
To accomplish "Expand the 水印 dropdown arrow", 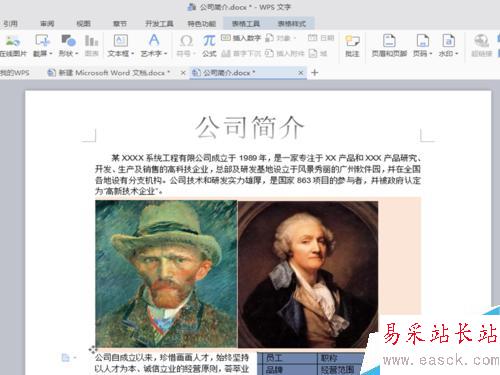I will pyautogui.click(x=456, y=54).
